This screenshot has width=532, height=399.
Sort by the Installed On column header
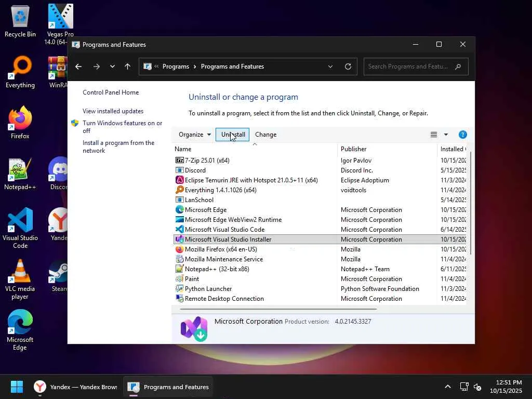pyautogui.click(x=453, y=149)
